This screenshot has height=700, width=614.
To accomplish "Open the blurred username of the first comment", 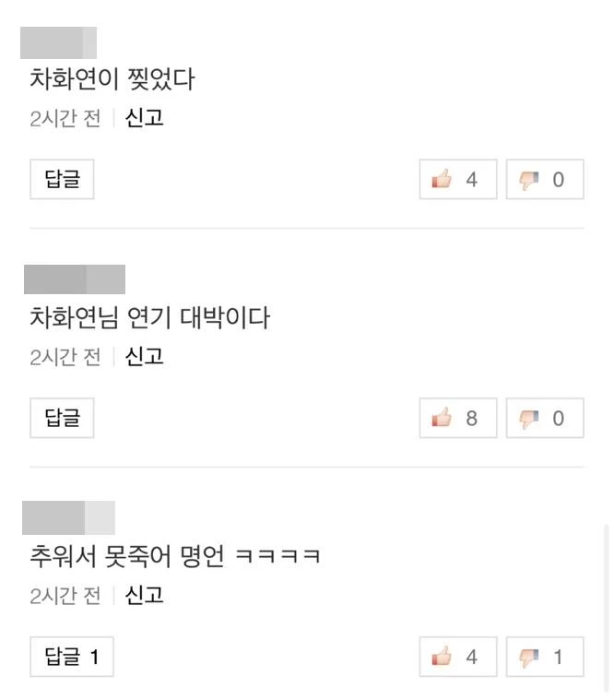I will 58,42.
